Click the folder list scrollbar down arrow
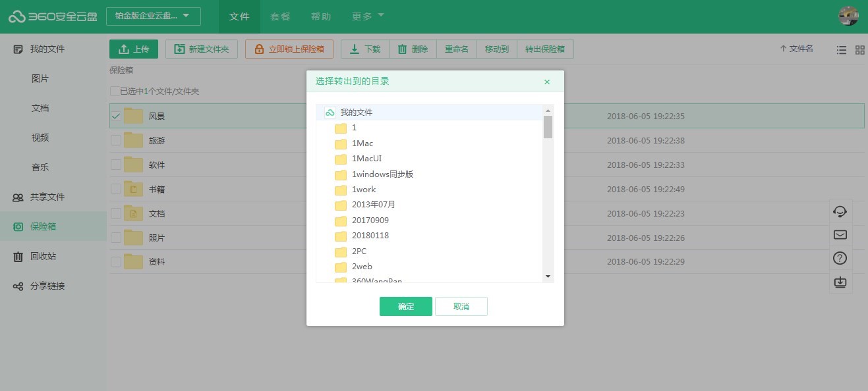 (x=548, y=276)
